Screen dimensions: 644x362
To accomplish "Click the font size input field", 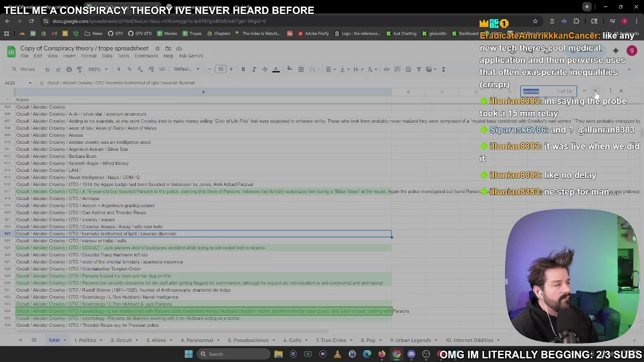I will pos(220,69).
